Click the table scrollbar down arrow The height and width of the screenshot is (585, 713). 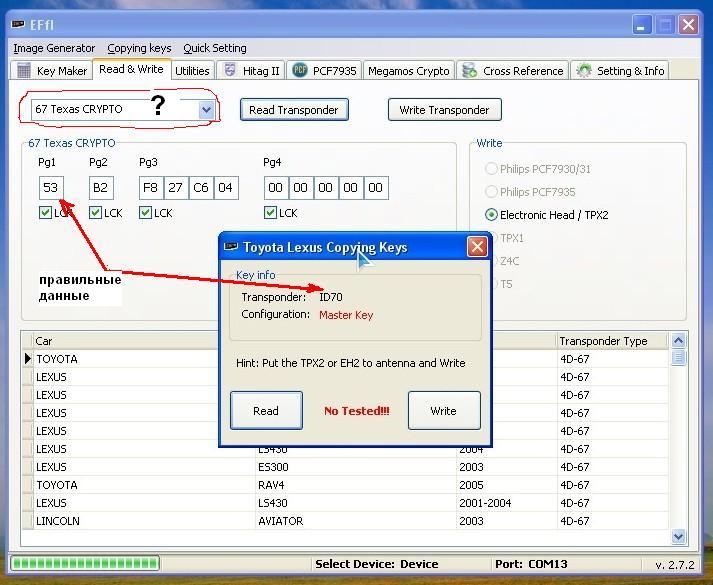click(678, 537)
